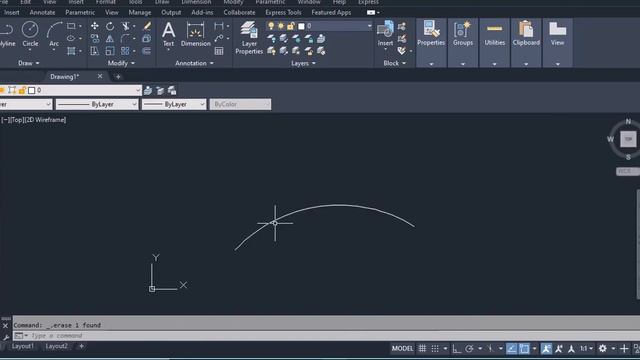Toggle ortho mode in status bar
The image size is (640, 360).
click(457, 349)
